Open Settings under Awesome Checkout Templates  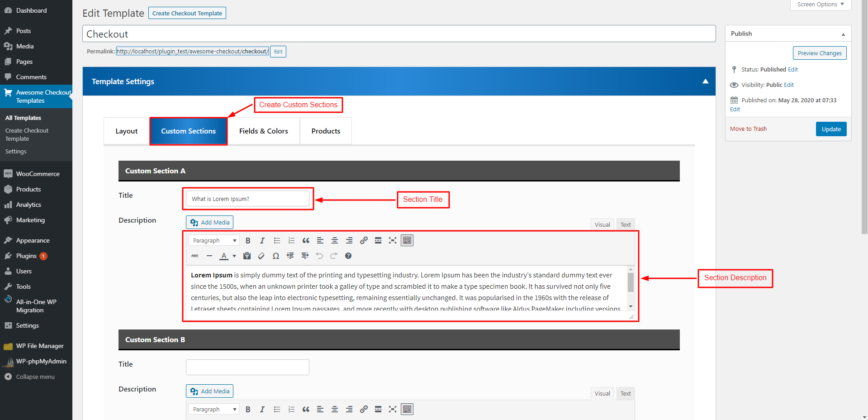coord(16,152)
